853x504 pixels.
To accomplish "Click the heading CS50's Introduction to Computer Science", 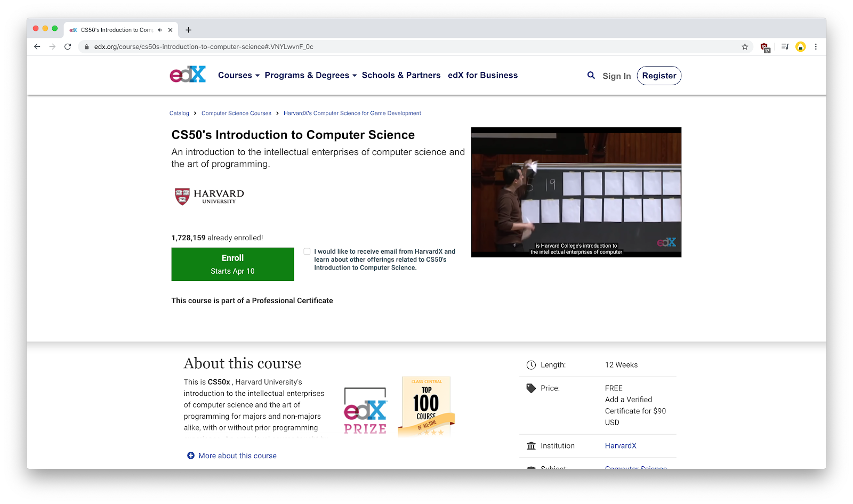I will click(x=293, y=135).
